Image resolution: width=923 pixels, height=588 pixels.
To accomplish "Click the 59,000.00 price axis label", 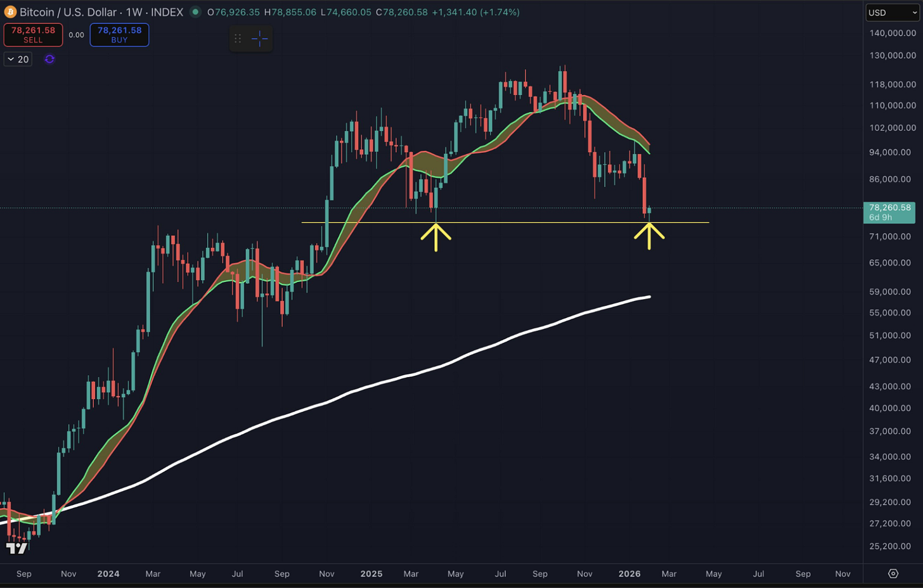I will pos(890,291).
